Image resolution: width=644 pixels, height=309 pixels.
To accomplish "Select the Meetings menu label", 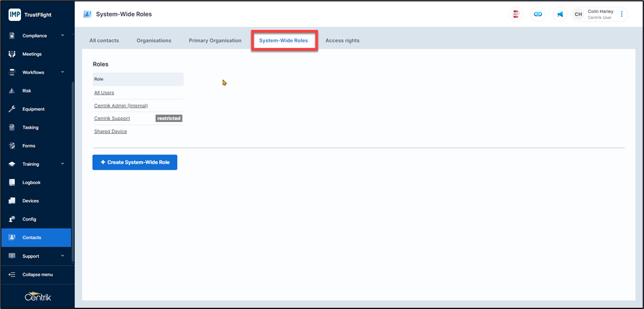I will [x=32, y=54].
